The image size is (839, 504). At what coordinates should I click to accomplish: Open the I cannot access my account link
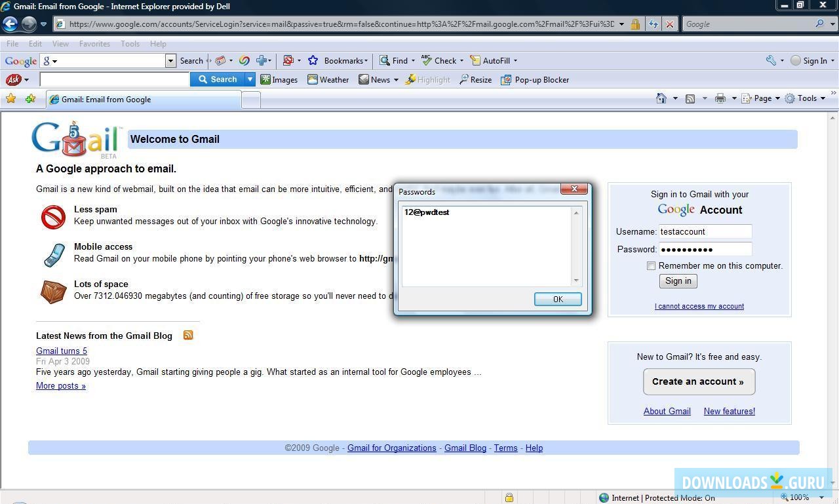pyautogui.click(x=699, y=306)
